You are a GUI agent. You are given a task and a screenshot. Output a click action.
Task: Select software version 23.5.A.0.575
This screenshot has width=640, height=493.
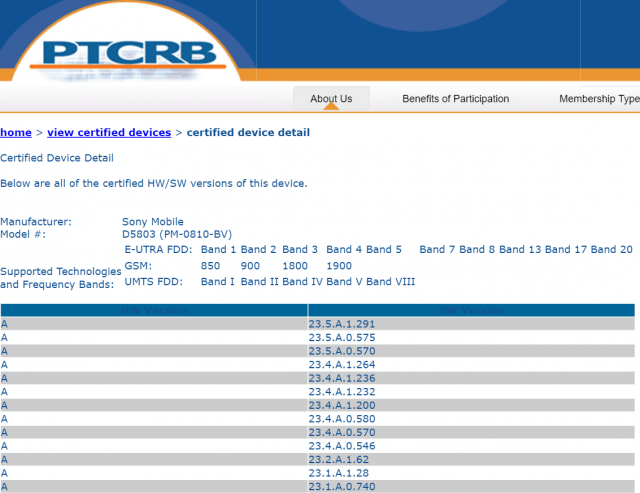342,338
